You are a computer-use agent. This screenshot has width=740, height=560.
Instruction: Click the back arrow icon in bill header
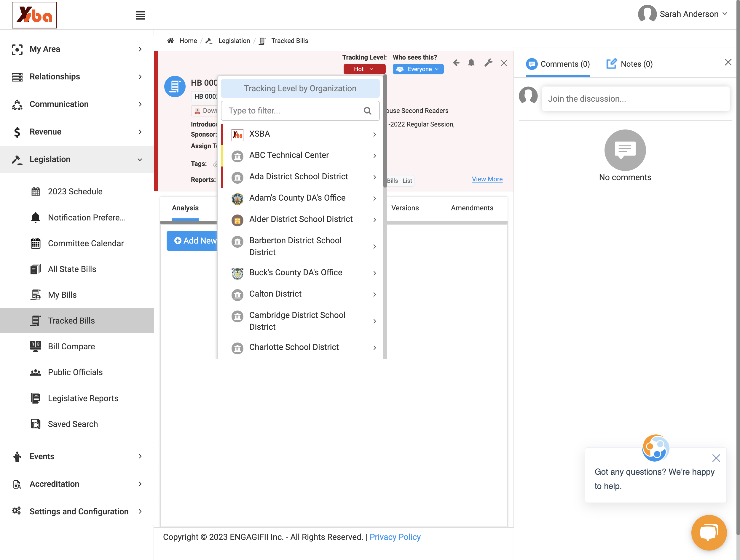point(456,63)
